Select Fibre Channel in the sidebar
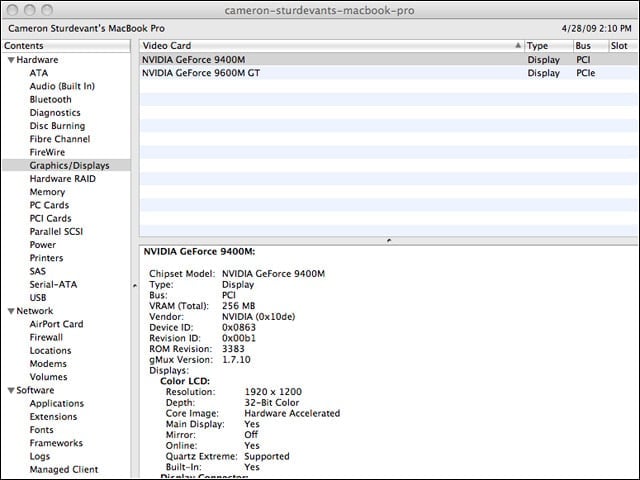 click(x=60, y=139)
